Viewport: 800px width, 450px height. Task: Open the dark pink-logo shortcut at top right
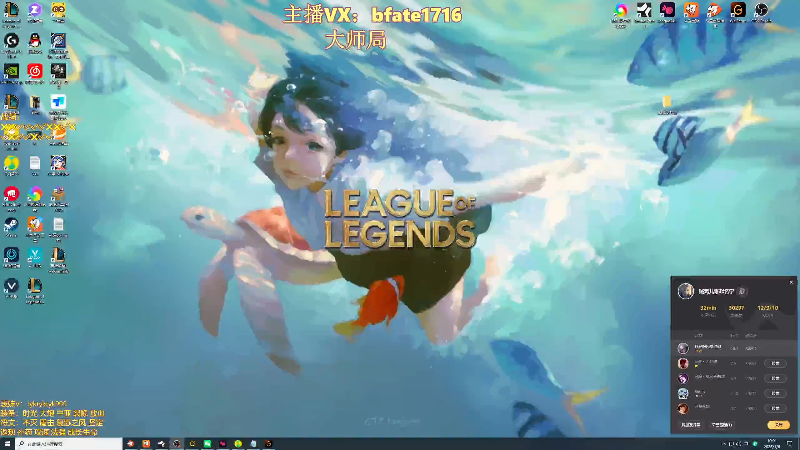[x=667, y=10]
